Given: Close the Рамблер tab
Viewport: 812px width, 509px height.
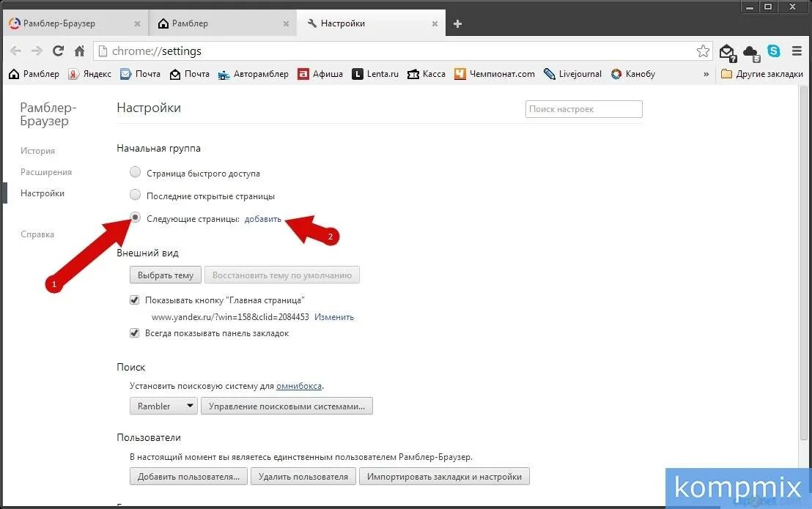Looking at the screenshot, I should [286, 23].
